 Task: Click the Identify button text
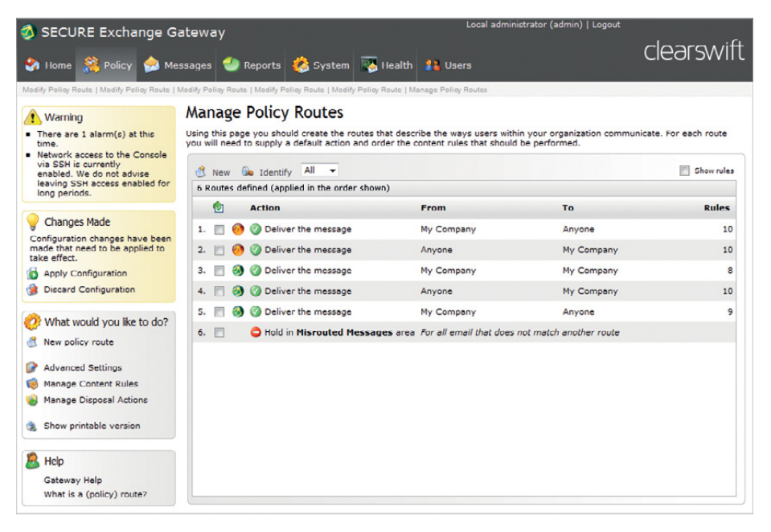pos(275,173)
